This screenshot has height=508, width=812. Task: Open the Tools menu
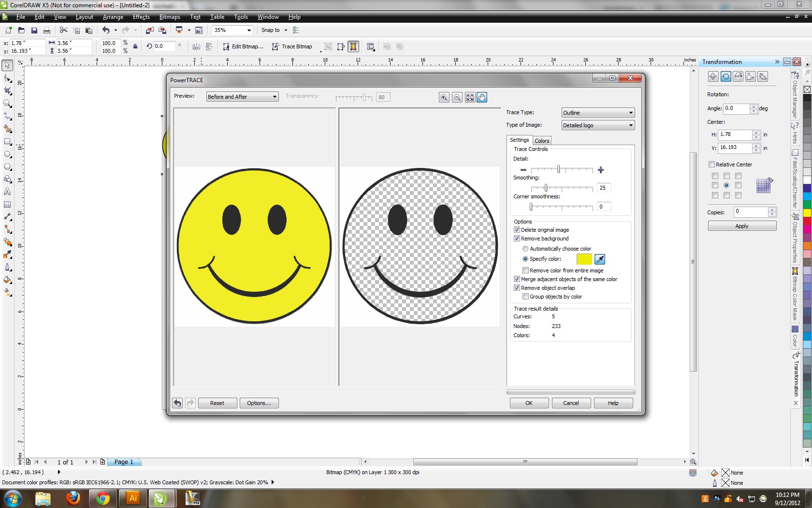point(241,17)
